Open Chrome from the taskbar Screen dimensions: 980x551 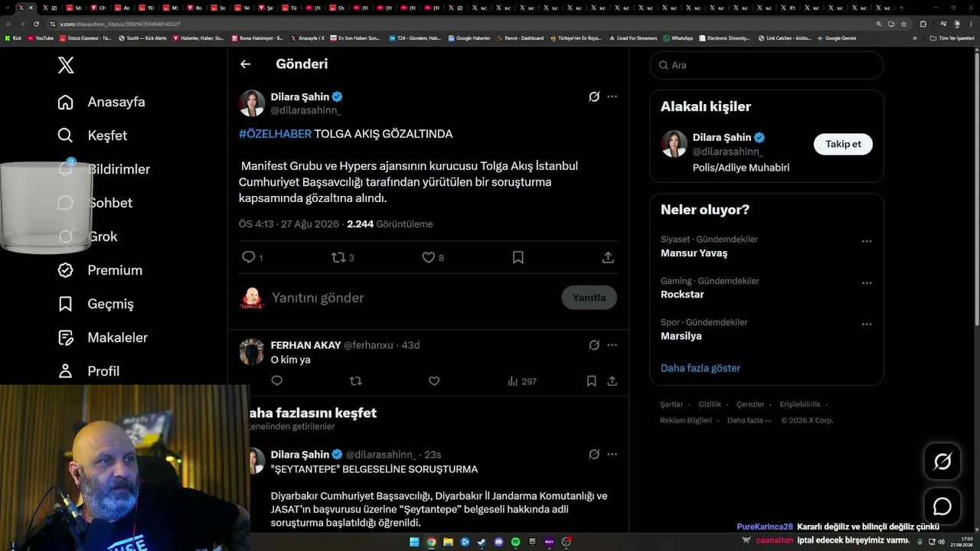[431, 542]
